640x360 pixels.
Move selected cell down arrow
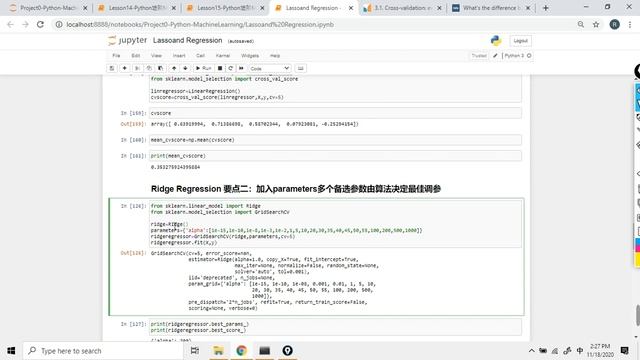[x=185, y=68]
